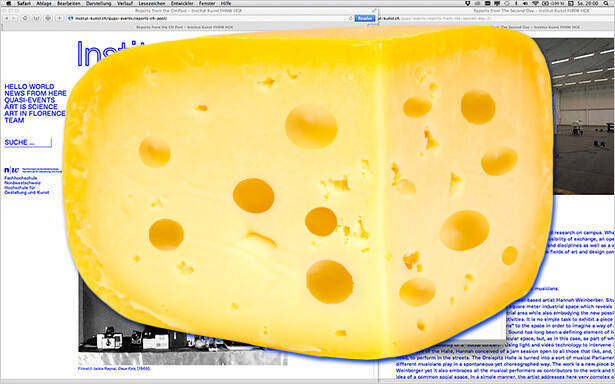The image size is (615, 384).
Task: Open the Darstellung menu
Action: tap(98, 3)
